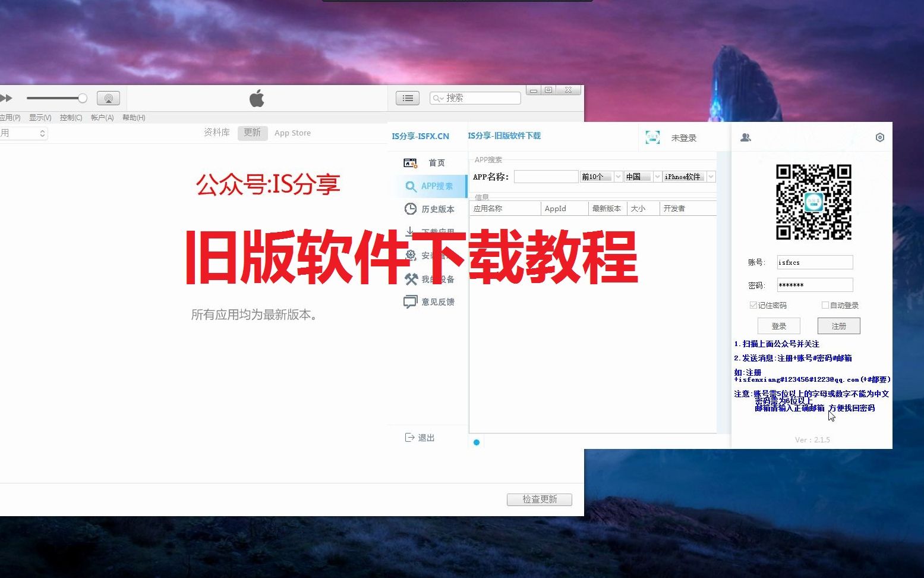The height and width of the screenshot is (578, 924).
Task: Click the APP名称 input field
Action: click(545, 176)
